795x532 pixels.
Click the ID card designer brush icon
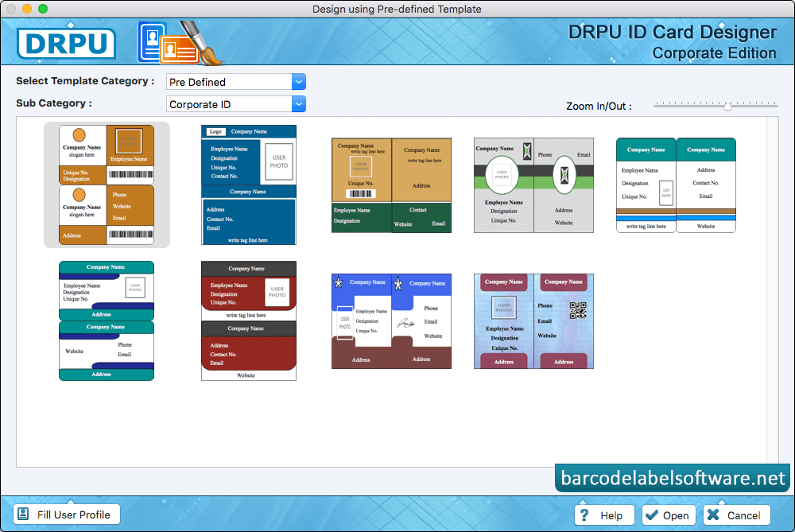point(180,43)
